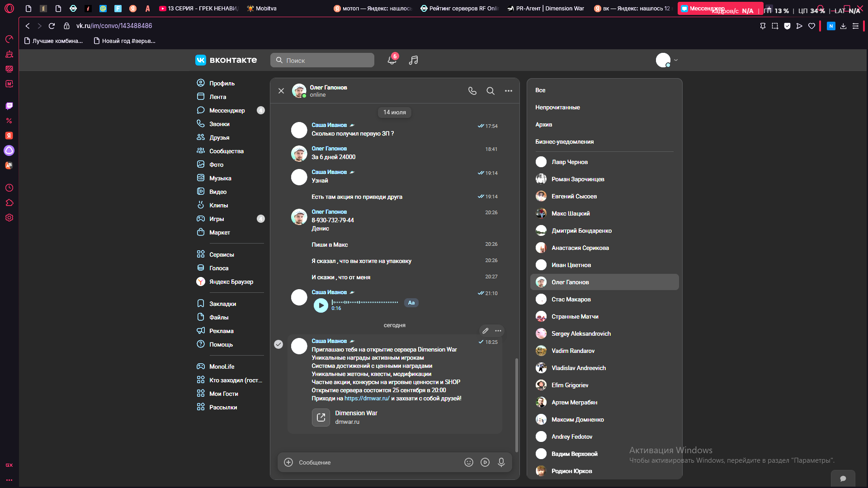The image size is (868, 488).
Task: Open notifications bell with badge 6
Action: [392, 60]
